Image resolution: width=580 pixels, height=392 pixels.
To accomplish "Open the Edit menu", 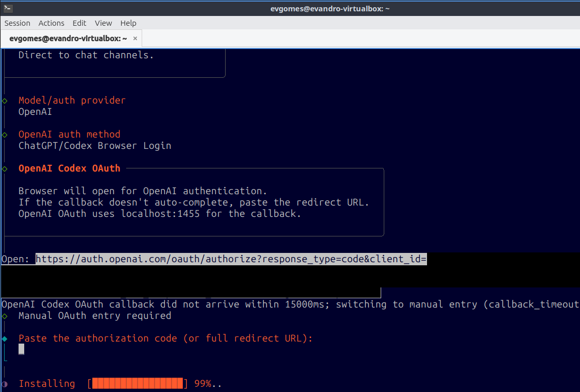I will [x=79, y=23].
